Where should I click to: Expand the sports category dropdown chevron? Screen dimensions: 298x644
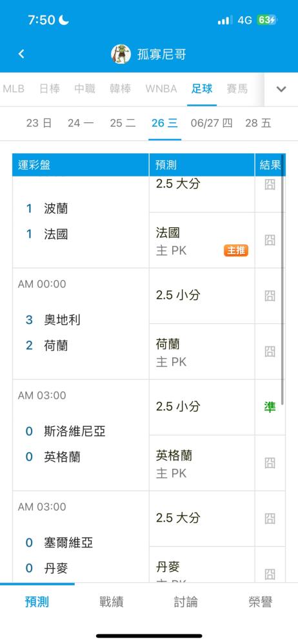pos(281,89)
